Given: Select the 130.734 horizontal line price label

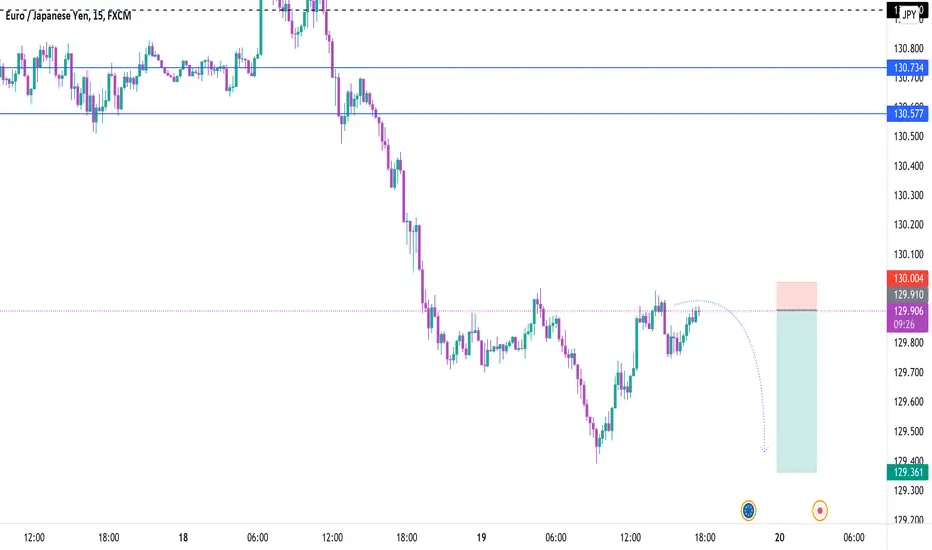Looking at the screenshot, I should point(908,68).
